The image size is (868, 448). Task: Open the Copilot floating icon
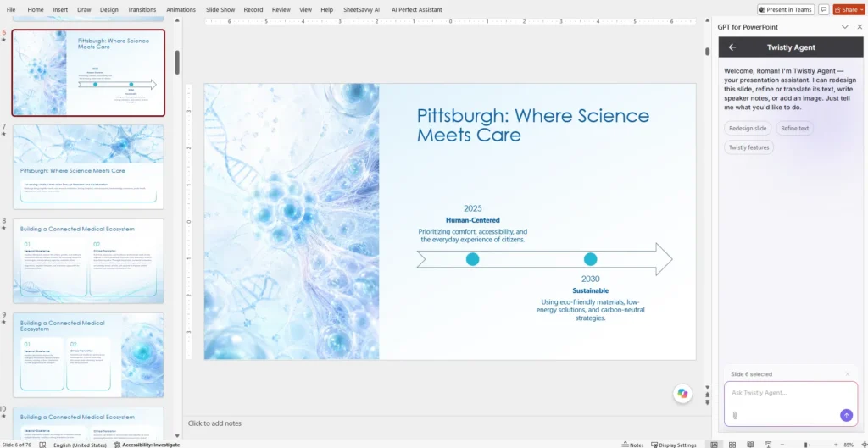pos(682,393)
